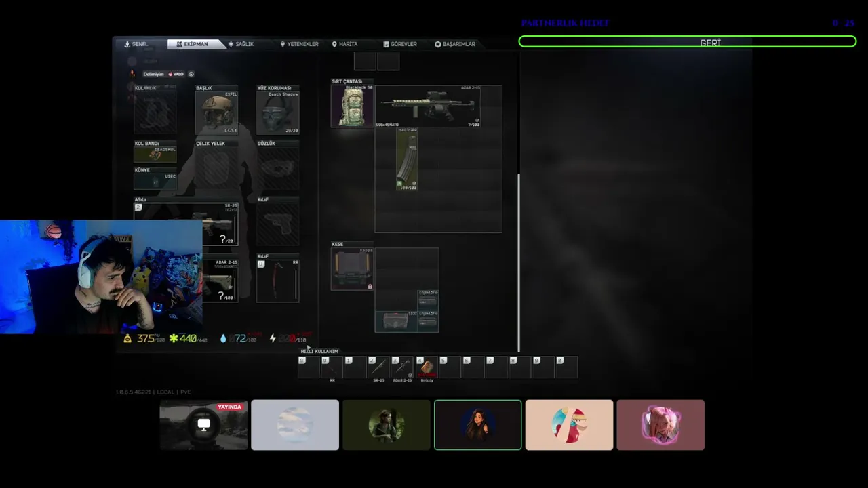The height and width of the screenshot is (488, 868).
Task: Click empty quick-use slot 7
Action: tap(496, 367)
